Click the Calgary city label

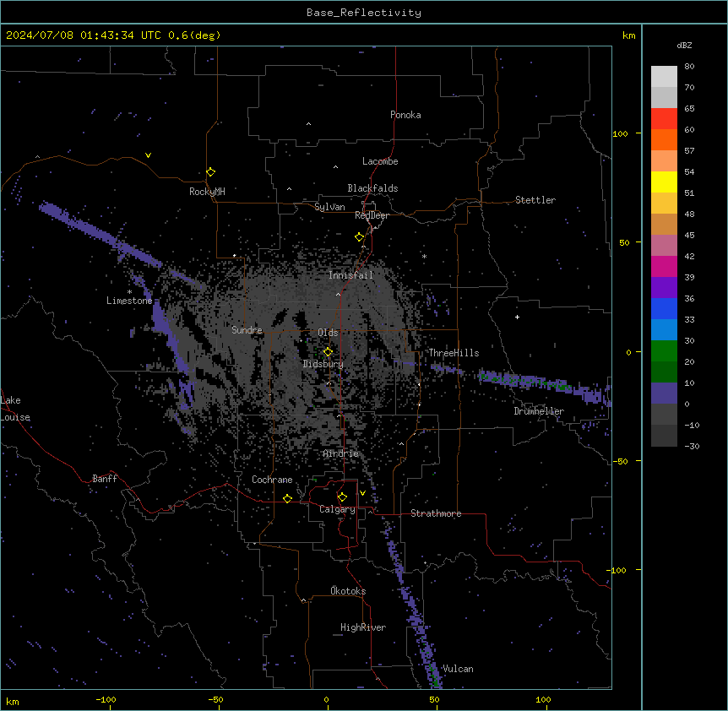338,509
